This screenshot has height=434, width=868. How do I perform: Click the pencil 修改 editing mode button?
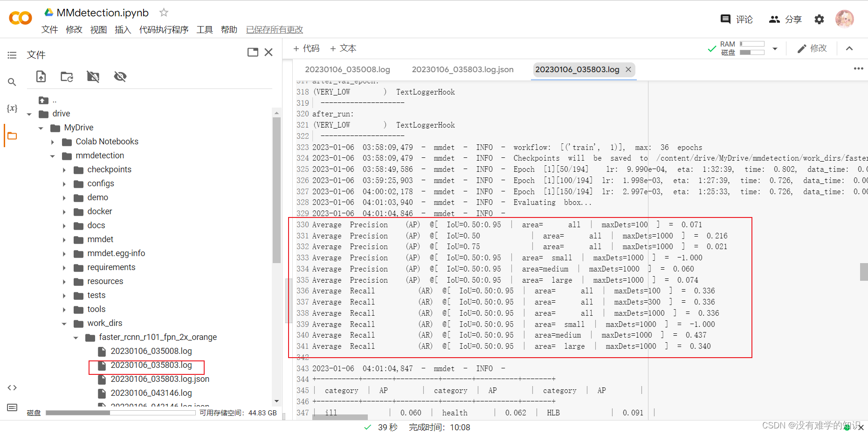(812, 48)
